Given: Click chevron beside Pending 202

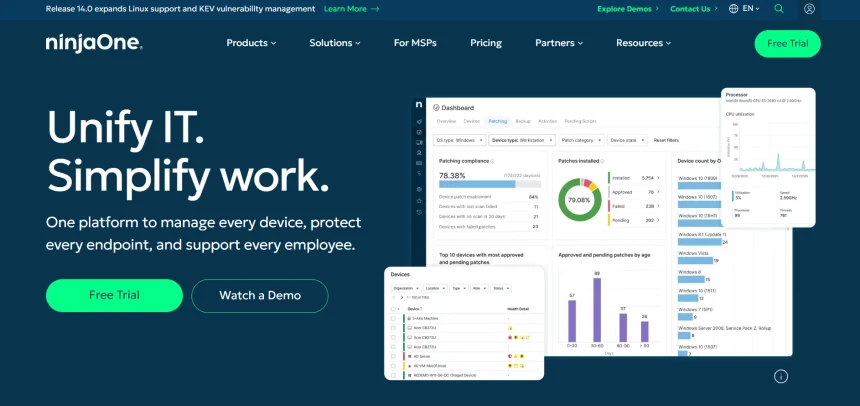Looking at the screenshot, I should [x=658, y=220].
